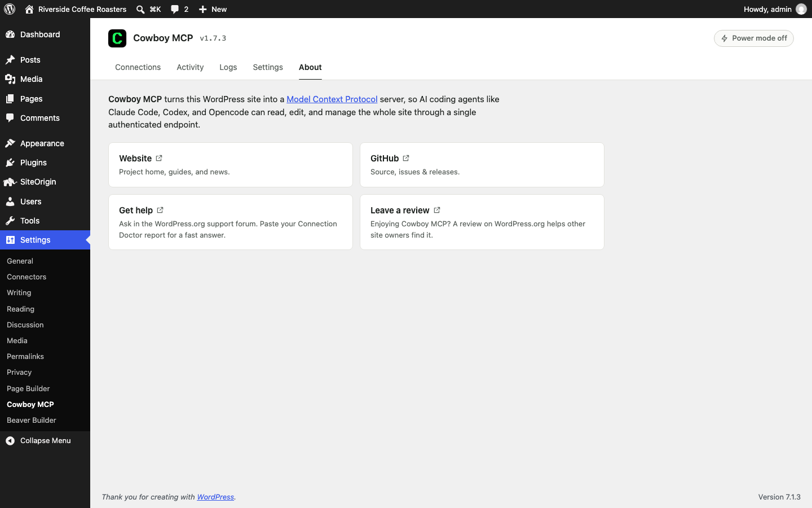
Task: Open the WordPress footer link
Action: (x=215, y=497)
